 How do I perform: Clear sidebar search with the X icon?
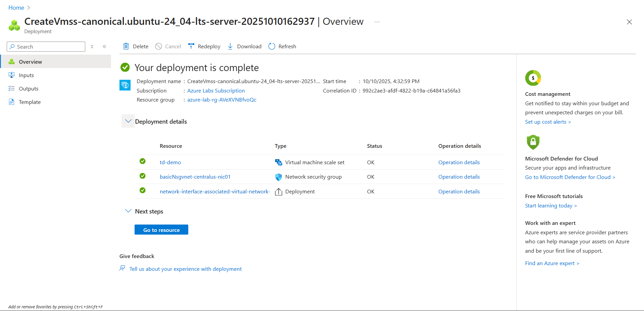tap(92, 47)
